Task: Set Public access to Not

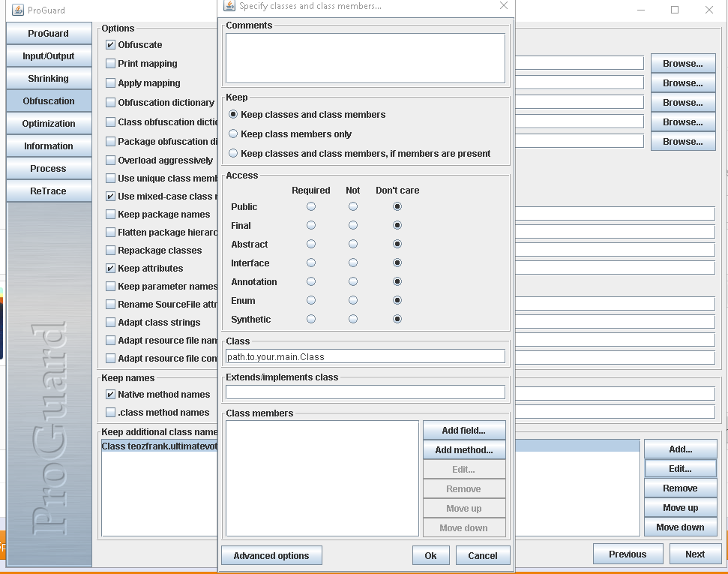Action: (x=353, y=206)
